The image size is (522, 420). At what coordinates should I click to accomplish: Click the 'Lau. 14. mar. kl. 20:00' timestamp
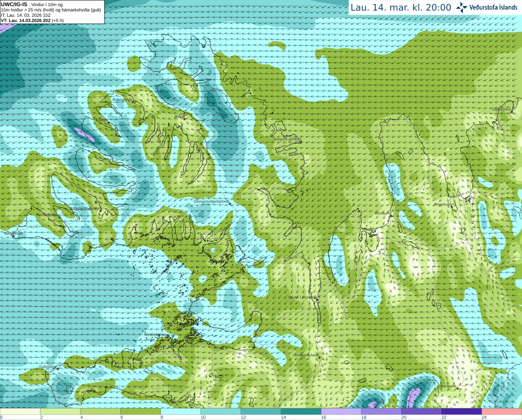401,8
